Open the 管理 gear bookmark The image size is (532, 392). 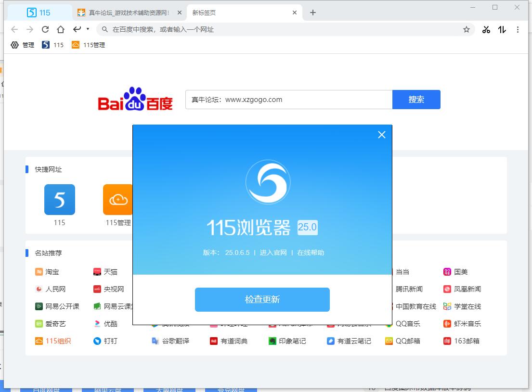coord(23,45)
